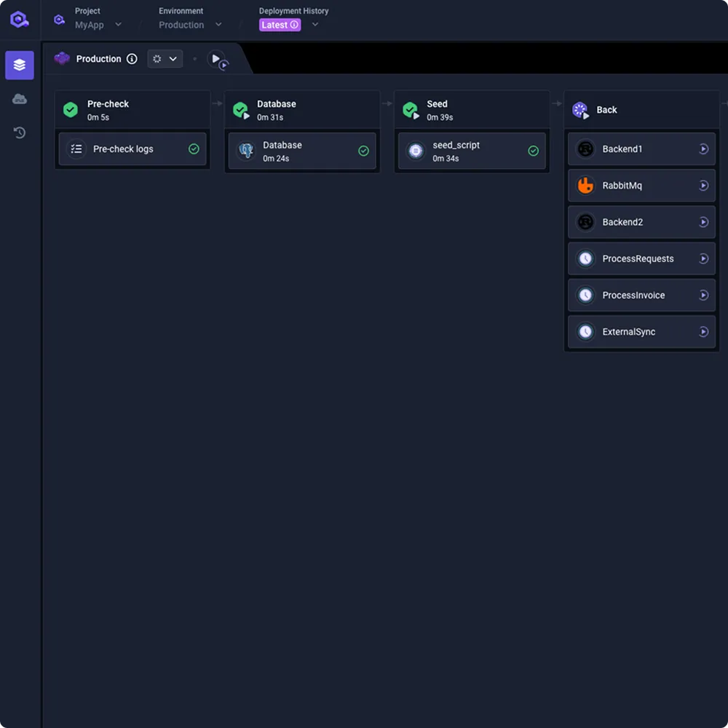
Task: Click the ProcessRequests play status icon
Action: [x=704, y=258]
